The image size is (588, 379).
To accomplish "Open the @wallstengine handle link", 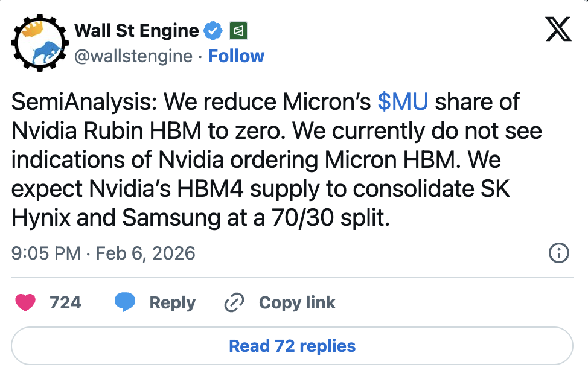I will (x=133, y=56).
